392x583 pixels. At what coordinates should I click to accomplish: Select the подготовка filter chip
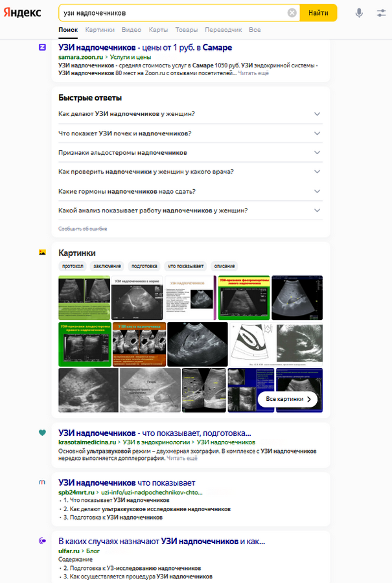coord(144,266)
